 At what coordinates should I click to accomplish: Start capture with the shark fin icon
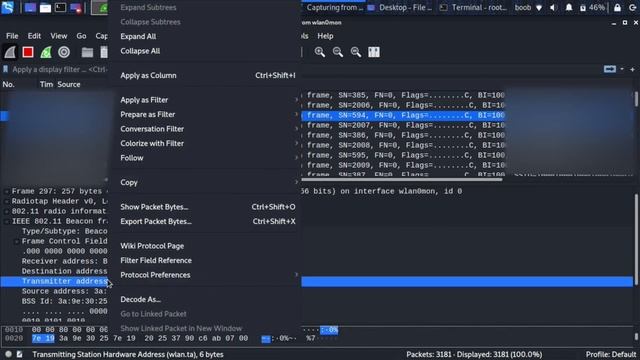point(10,52)
